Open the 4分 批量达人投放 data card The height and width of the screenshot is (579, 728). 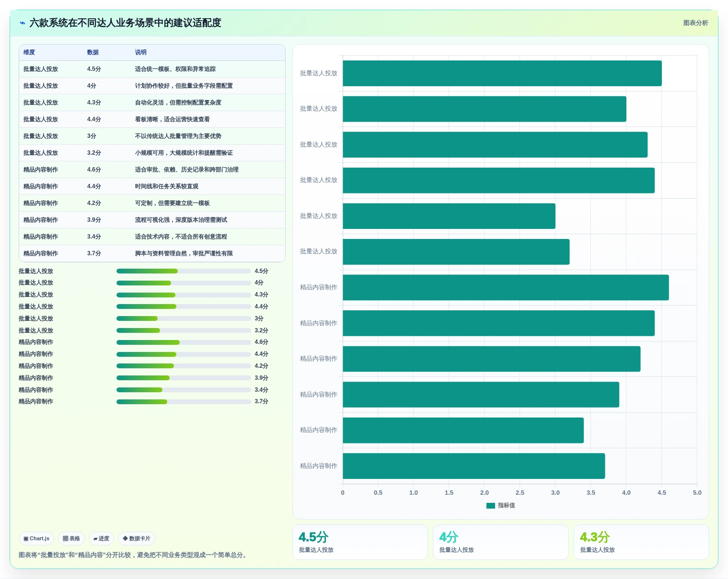click(x=501, y=542)
